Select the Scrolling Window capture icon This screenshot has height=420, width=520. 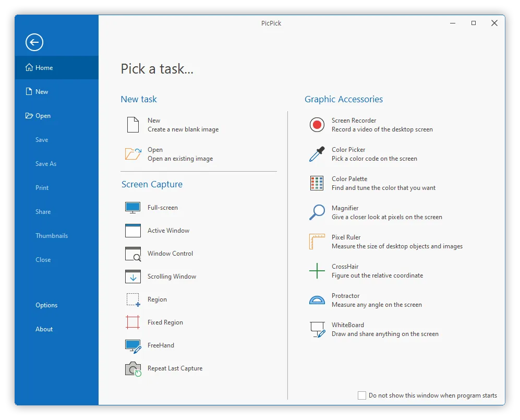click(132, 277)
